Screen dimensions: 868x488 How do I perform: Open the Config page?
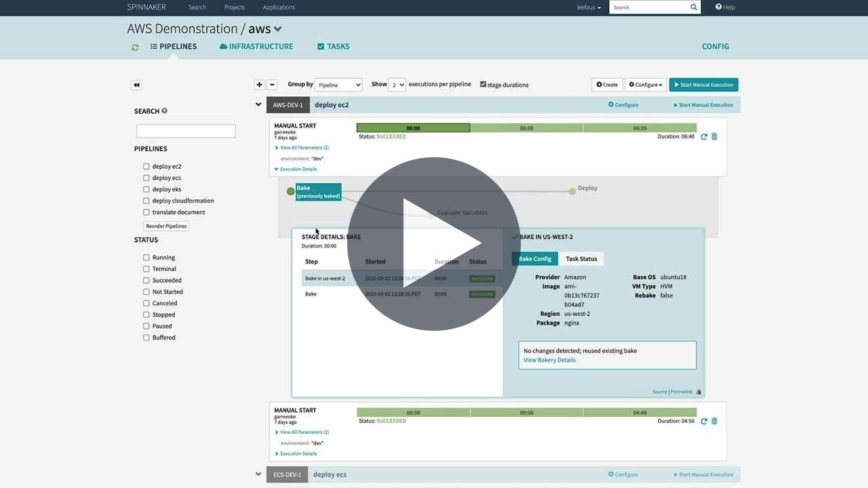pyautogui.click(x=715, y=47)
